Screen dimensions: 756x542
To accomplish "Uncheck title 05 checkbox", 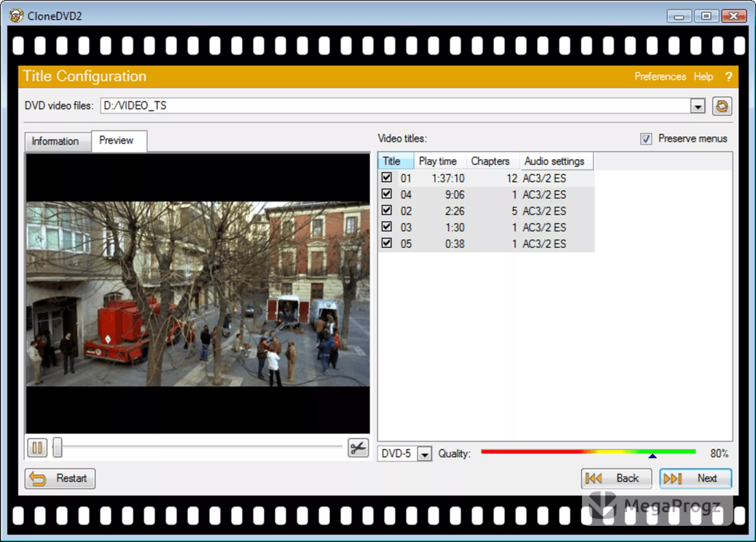I will 387,243.
